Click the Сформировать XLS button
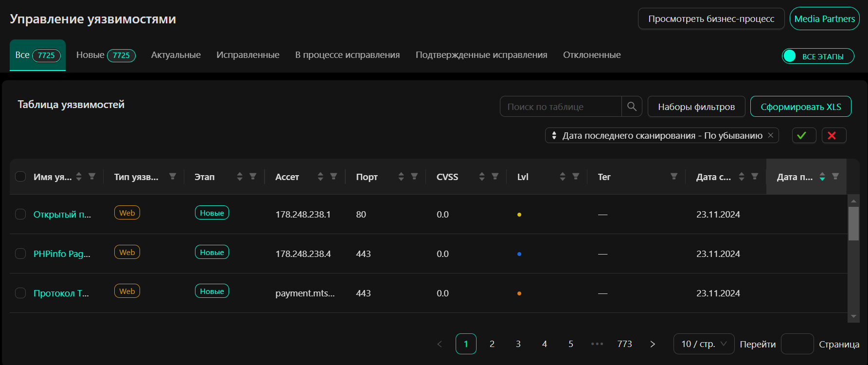The width and height of the screenshot is (868, 365). (800, 107)
